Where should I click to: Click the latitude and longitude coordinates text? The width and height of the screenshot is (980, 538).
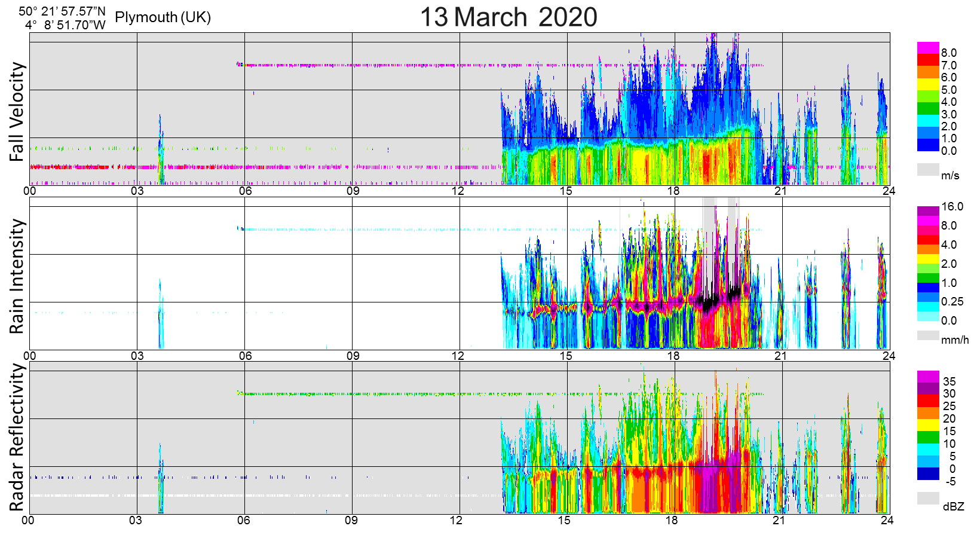tap(62, 19)
